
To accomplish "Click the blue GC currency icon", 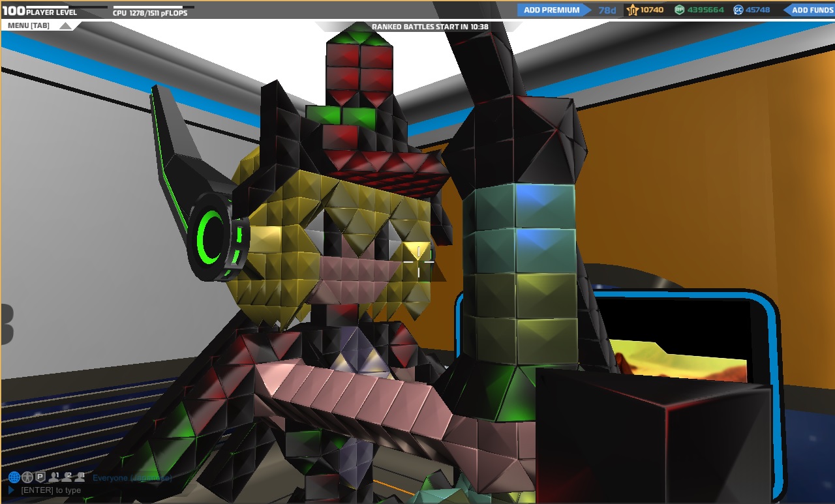I will click(738, 10).
